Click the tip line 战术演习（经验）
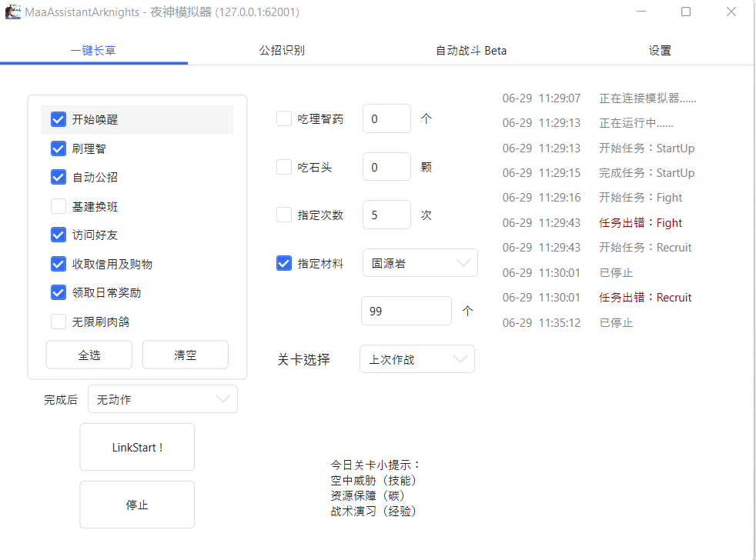Image resolution: width=756 pixels, height=560 pixels. tap(373, 511)
